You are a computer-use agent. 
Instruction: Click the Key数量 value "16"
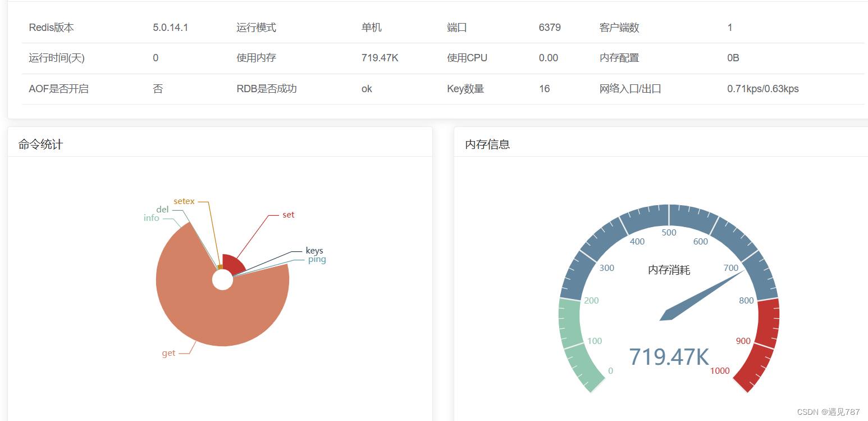click(544, 88)
